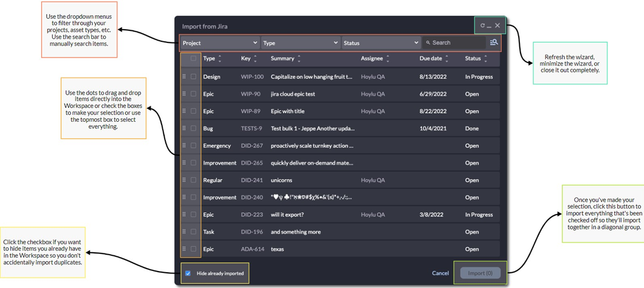Grab drag handle of DID-265 row
This screenshot has height=288, width=644.
click(184, 163)
